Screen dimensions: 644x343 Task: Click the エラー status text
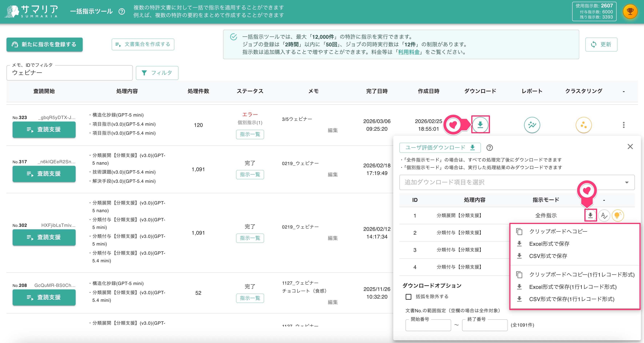point(250,115)
